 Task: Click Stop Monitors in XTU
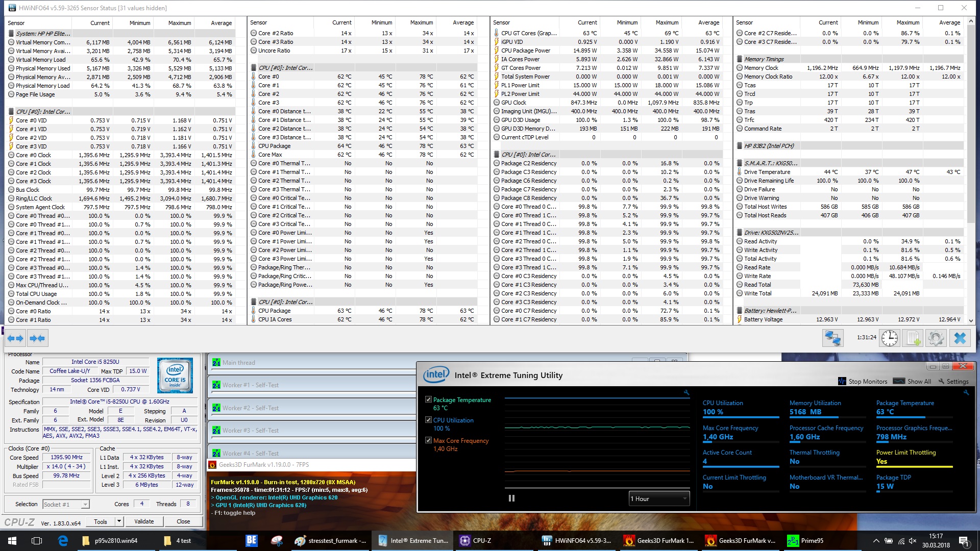click(x=863, y=381)
